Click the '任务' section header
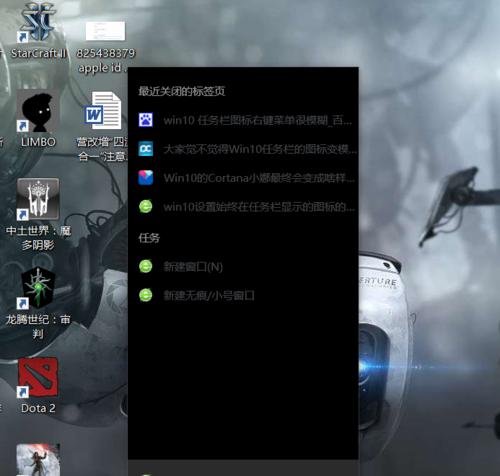 [149, 238]
